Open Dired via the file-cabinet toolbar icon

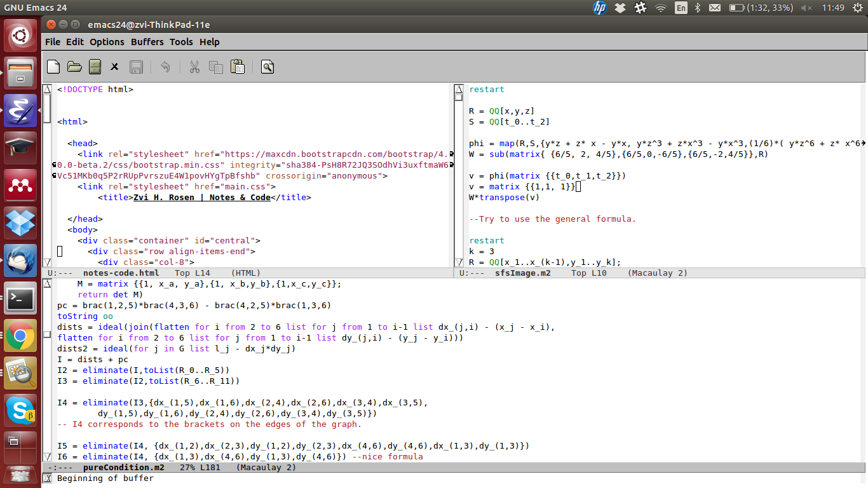click(x=95, y=66)
